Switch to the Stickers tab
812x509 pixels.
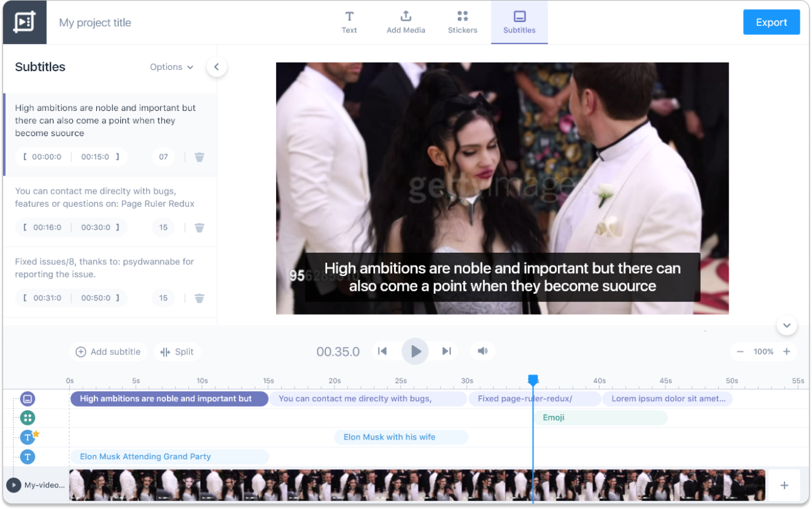tap(462, 22)
